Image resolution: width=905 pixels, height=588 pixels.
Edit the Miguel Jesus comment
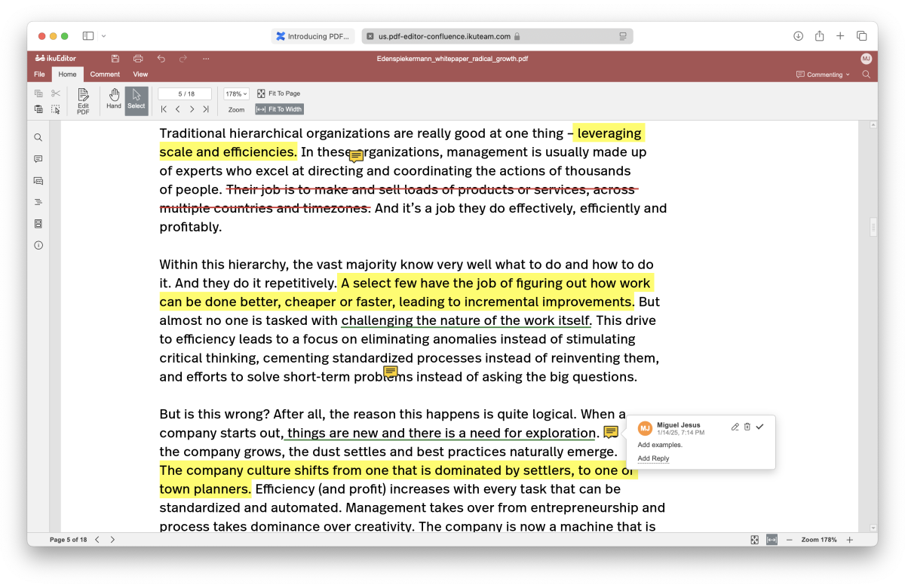[x=735, y=427]
